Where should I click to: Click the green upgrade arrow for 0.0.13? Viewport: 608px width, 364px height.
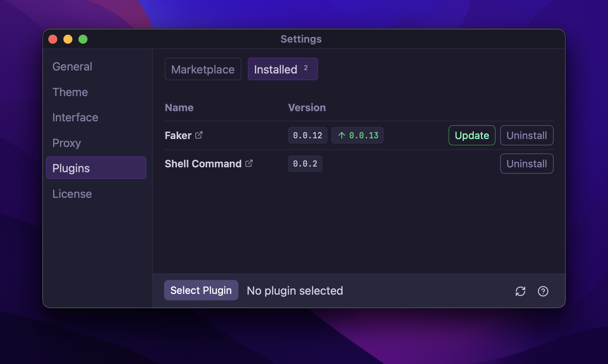tap(342, 135)
